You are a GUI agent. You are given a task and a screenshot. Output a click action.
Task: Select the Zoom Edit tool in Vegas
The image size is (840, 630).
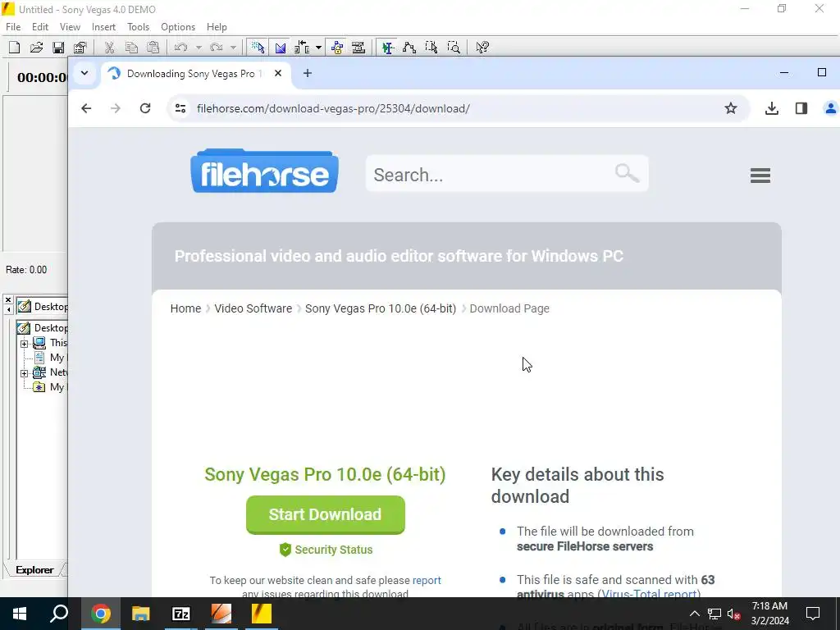[453, 48]
